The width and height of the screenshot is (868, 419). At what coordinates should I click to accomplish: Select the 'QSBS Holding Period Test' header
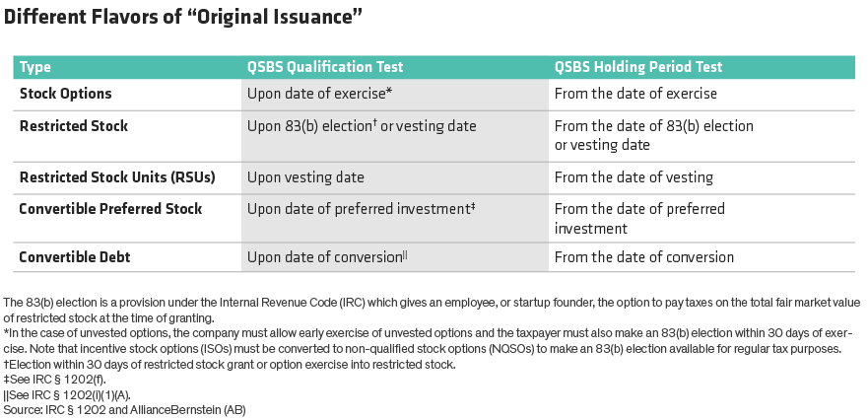(637, 68)
